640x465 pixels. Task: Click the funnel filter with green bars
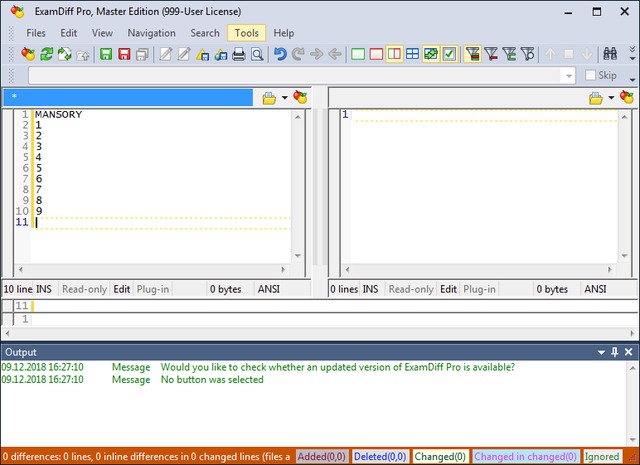click(x=509, y=54)
